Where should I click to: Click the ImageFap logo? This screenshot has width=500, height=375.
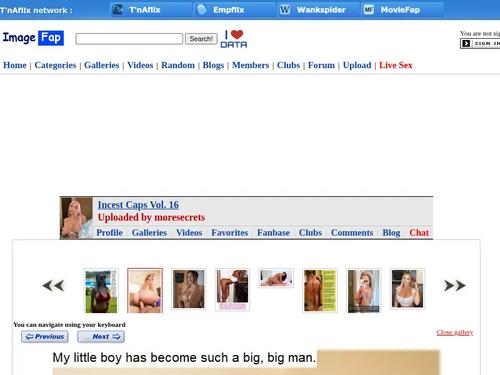point(33,38)
